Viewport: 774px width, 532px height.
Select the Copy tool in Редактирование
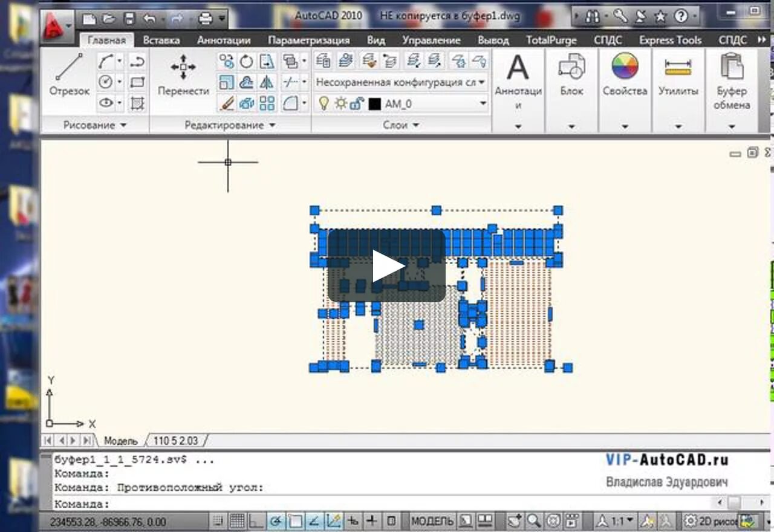(x=227, y=61)
